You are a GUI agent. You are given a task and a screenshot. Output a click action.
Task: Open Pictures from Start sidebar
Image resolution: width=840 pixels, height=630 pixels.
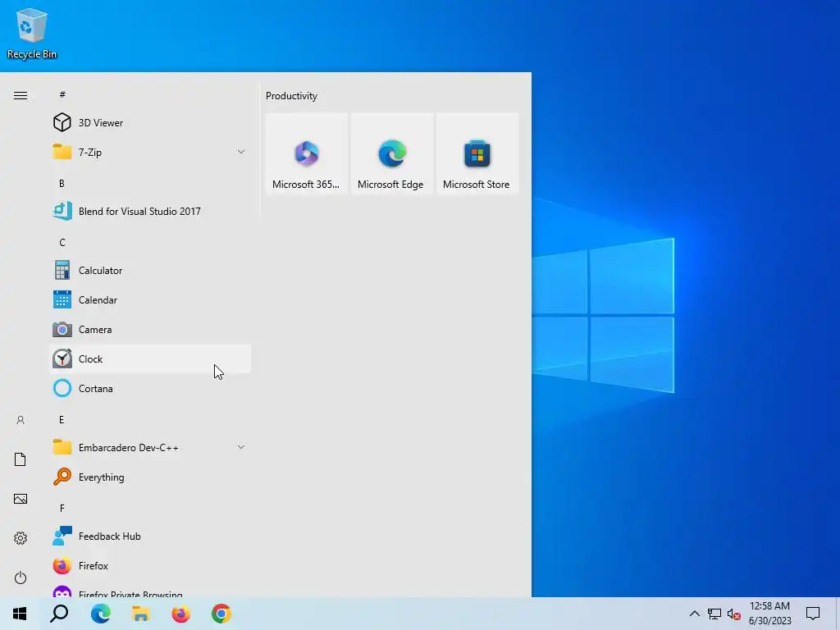[x=21, y=499]
